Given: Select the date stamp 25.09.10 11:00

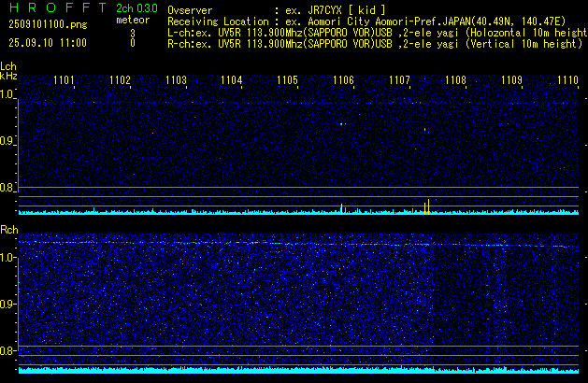Looking at the screenshot, I should [48, 43].
